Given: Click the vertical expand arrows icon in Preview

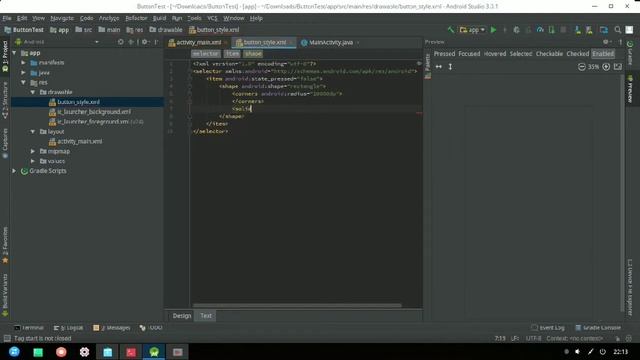Looking at the screenshot, I should [x=450, y=67].
